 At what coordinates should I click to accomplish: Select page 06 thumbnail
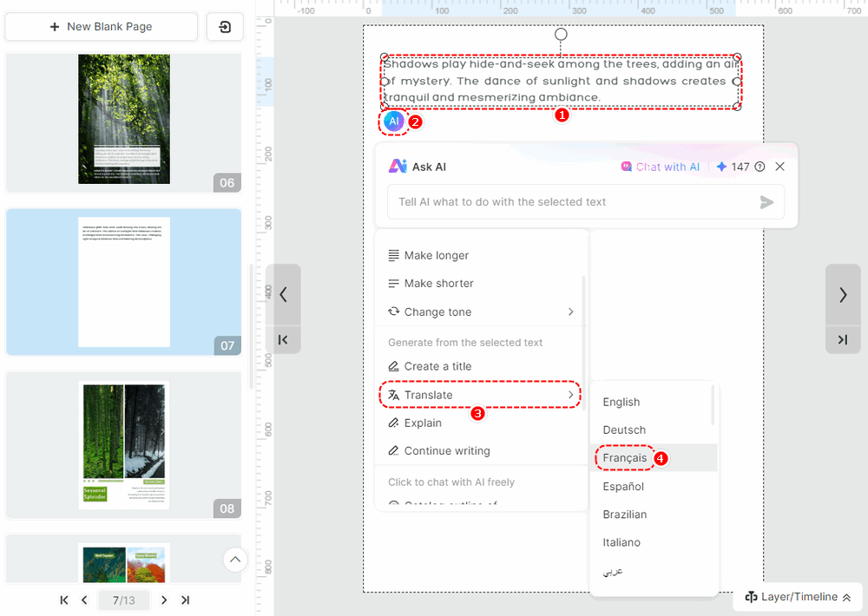click(123, 122)
